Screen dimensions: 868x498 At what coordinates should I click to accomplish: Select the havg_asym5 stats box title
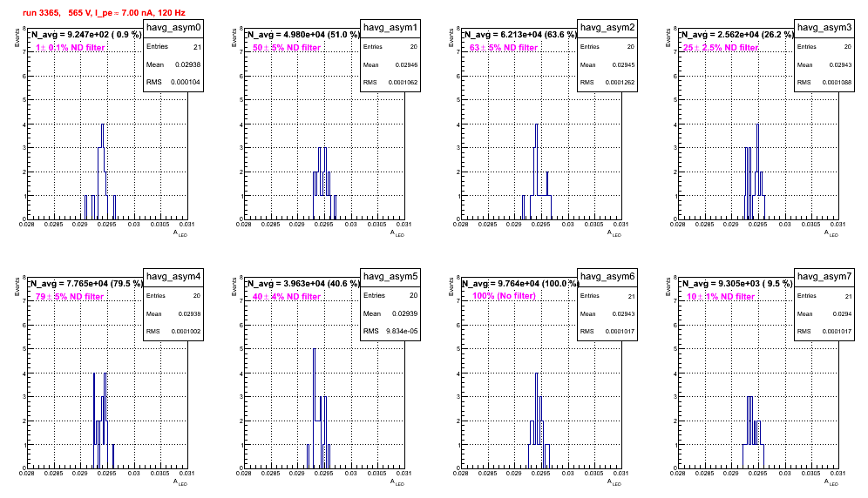point(390,276)
